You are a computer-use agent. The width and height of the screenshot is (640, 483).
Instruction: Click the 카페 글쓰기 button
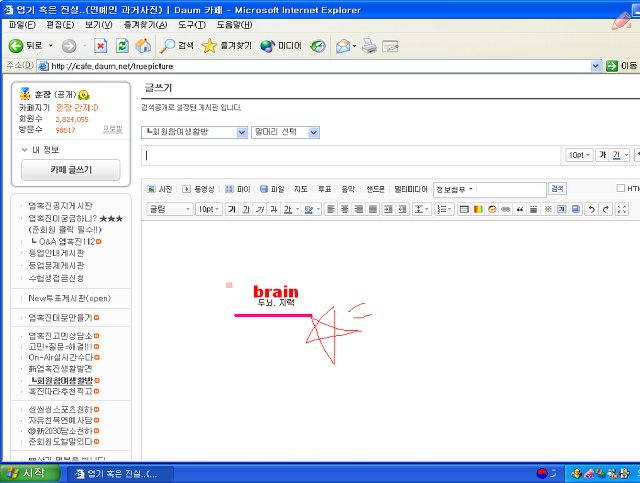71,170
